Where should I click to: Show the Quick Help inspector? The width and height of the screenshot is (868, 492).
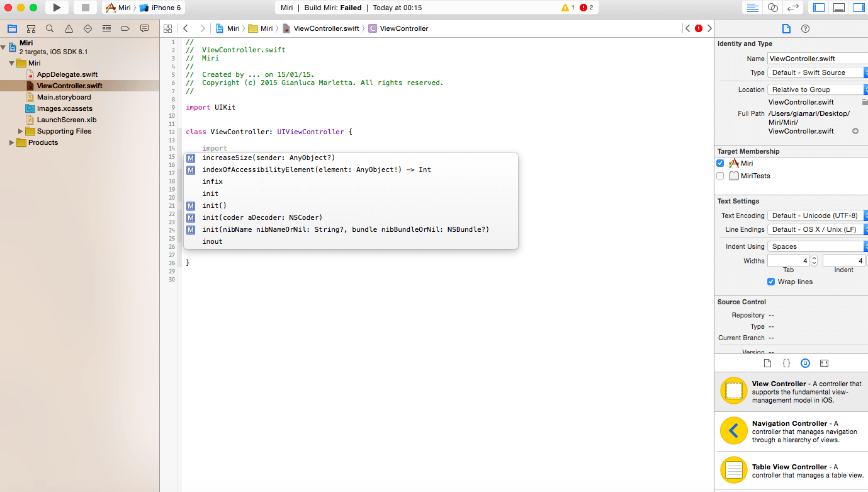[805, 28]
